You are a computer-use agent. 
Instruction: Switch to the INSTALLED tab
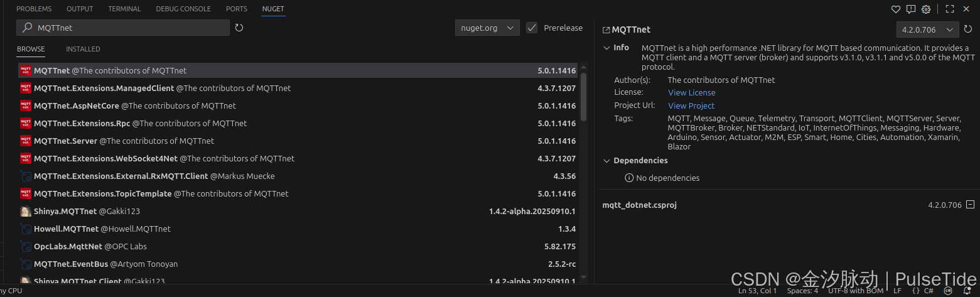click(x=83, y=49)
